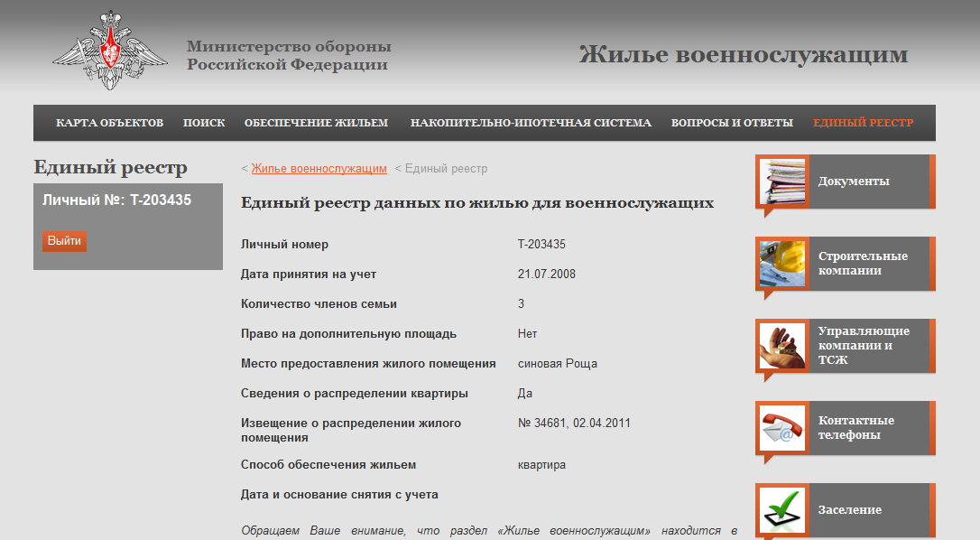980x540 pixels.
Task: Select the Единый реестр navigation tab
Action: tap(863, 123)
